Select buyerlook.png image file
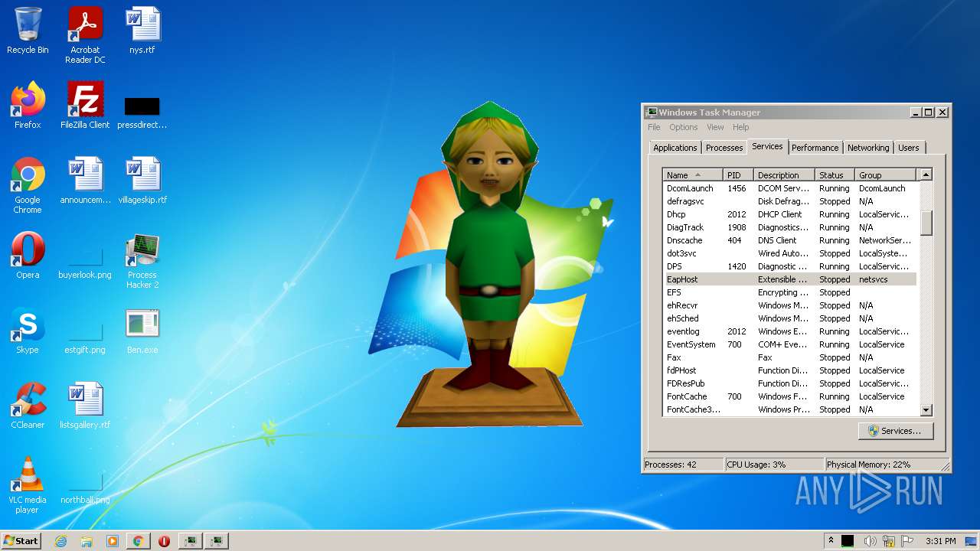This screenshot has height=551, width=980. tap(85, 264)
